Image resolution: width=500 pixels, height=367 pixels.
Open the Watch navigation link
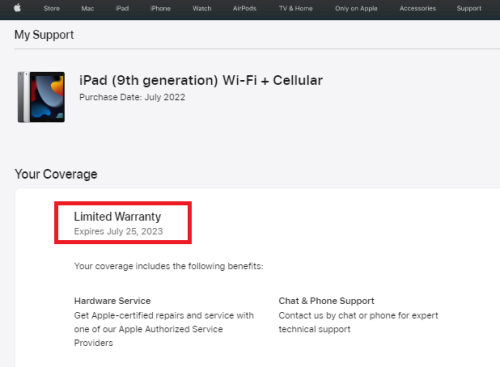pos(202,9)
